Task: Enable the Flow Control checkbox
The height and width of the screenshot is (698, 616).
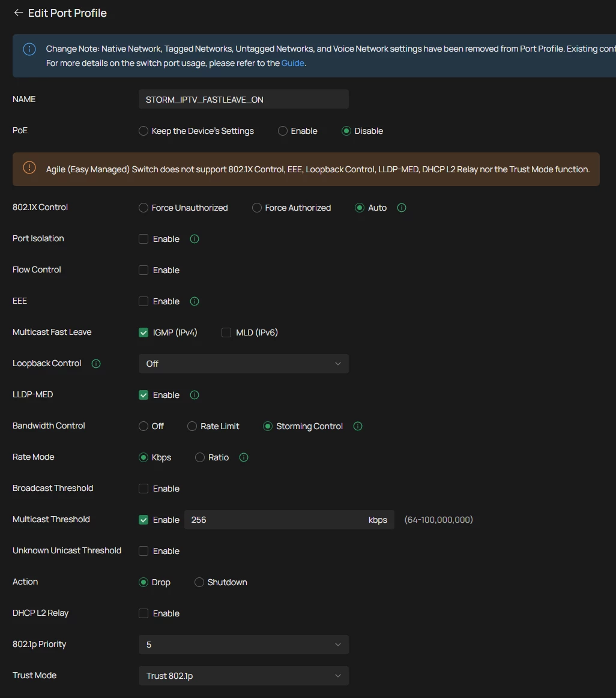Action: pos(143,270)
